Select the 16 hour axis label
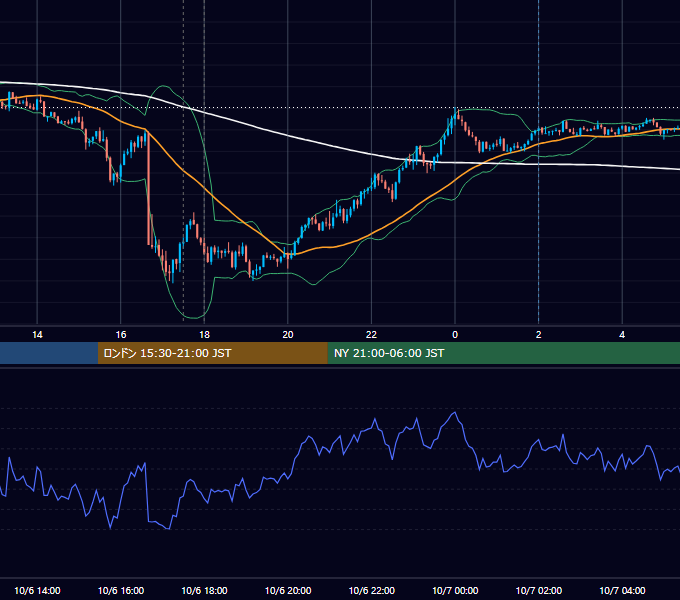 click(x=121, y=335)
